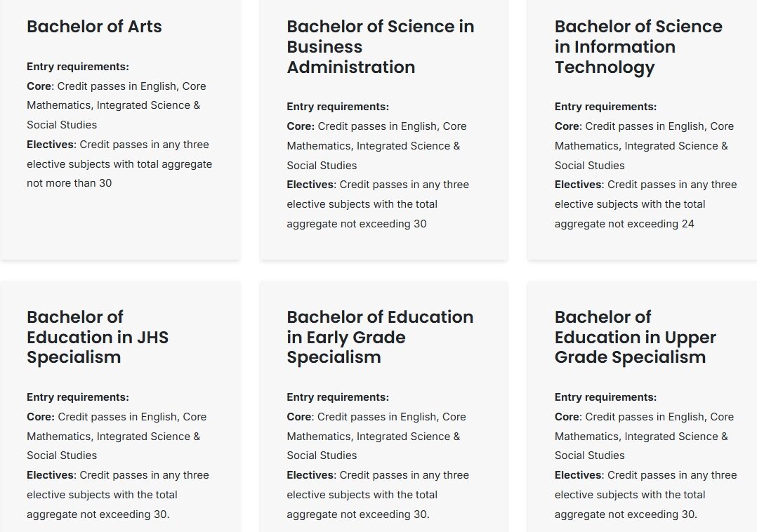This screenshot has width=757, height=532.
Task: Open Bachelor of Science in Information Technology heading
Action: [x=638, y=47]
